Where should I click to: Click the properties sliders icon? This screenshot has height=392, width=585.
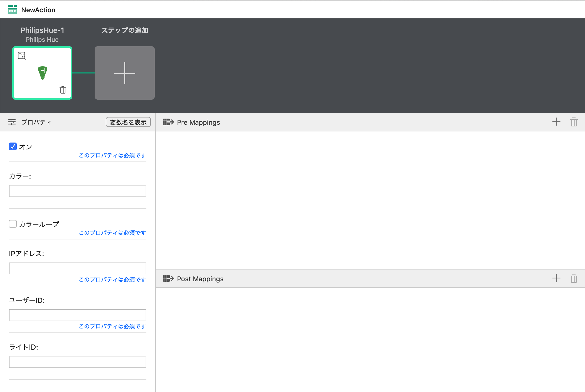[12, 122]
